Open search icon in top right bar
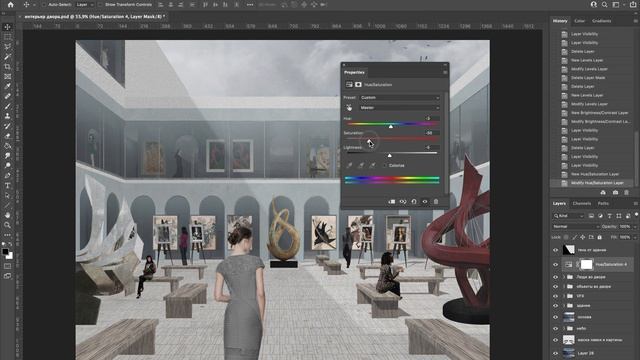This screenshot has height=360, width=640. click(604, 4)
